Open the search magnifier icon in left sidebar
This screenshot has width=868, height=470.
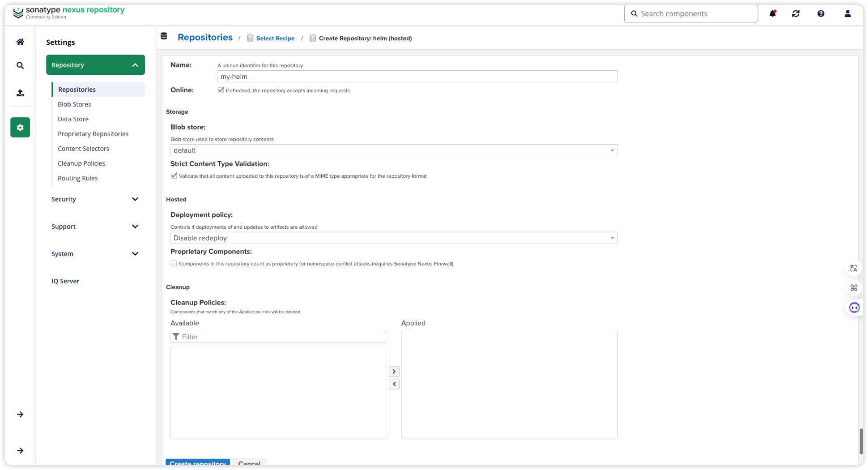(x=20, y=65)
